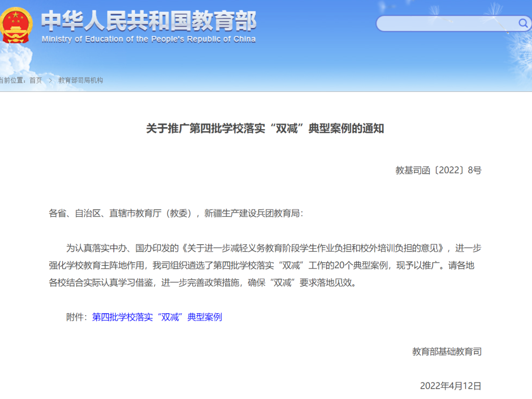Open attachment 第四批学校落实"双减"典型案例

[x=157, y=317]
